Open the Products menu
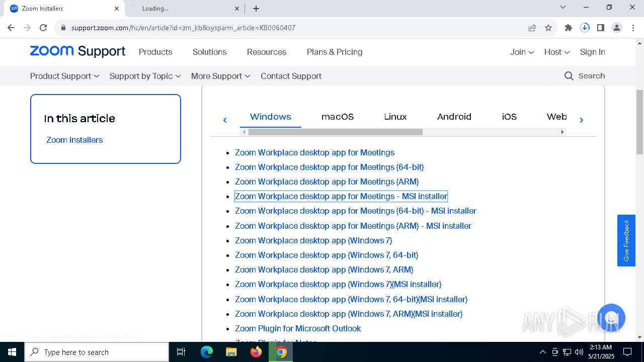644x362 pixels. [x=155, y=52]
